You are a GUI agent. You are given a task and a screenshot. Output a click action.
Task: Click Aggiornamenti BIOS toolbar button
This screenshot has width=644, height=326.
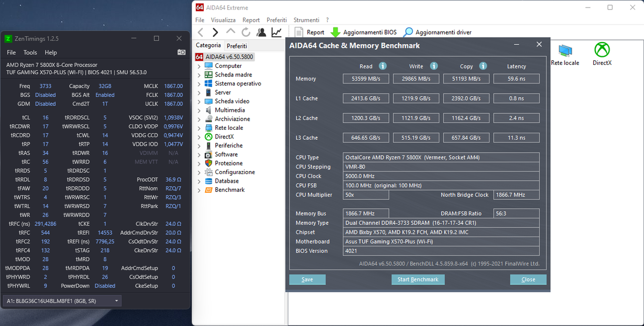click(x=363, y=32)
